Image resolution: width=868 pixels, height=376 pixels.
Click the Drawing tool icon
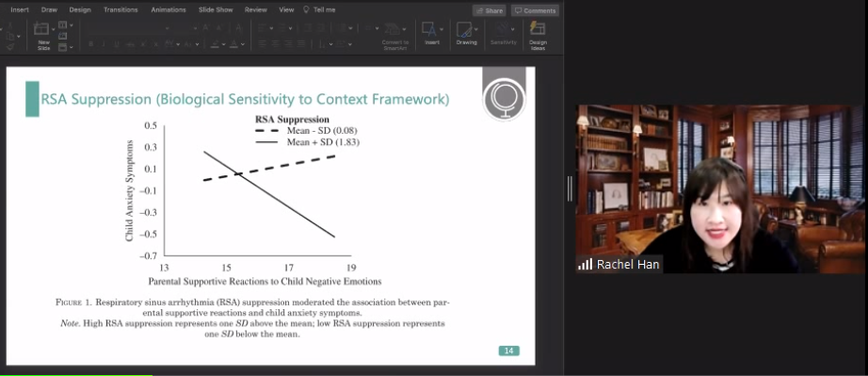pyautogui.click(x=463, y=29)
